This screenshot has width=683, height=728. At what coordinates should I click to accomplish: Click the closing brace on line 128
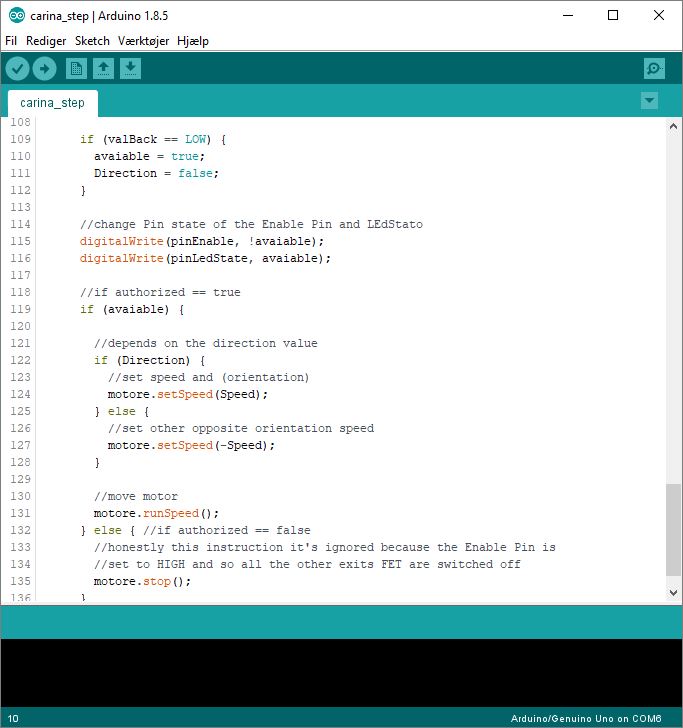click(x=97, y=462)
